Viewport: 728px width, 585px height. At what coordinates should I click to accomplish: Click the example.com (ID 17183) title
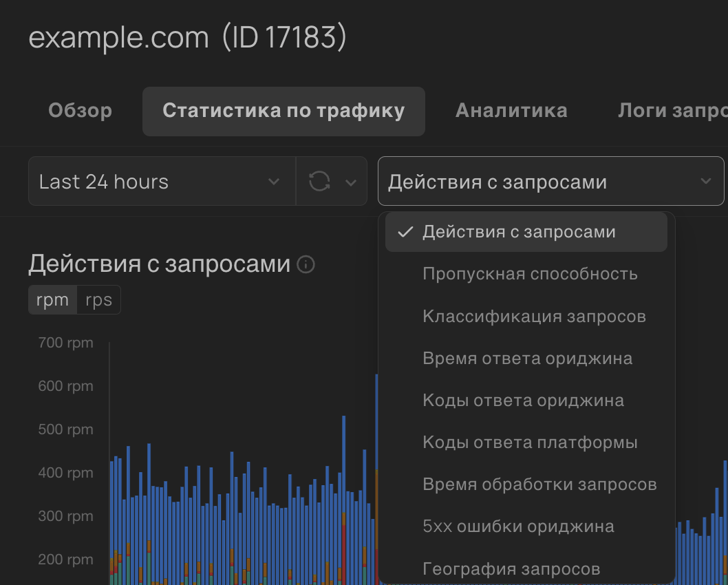pyautogui.click(x=188, y=37)
